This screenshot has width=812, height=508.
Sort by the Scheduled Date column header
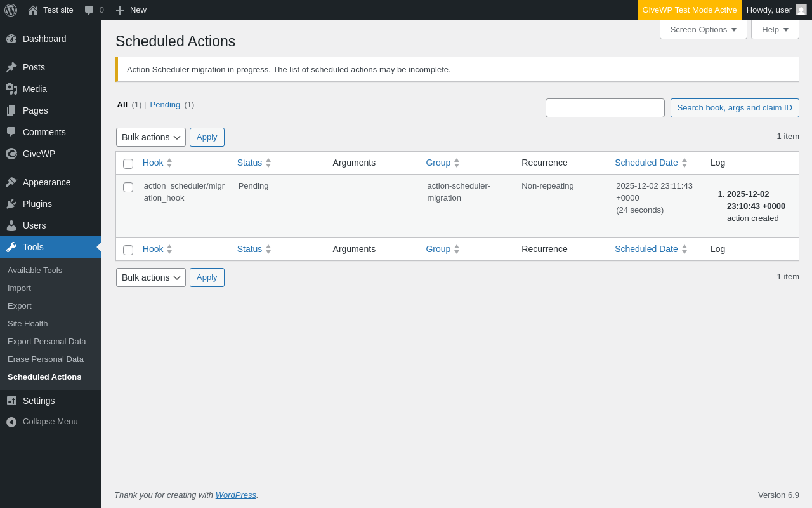tap(646, 163)
